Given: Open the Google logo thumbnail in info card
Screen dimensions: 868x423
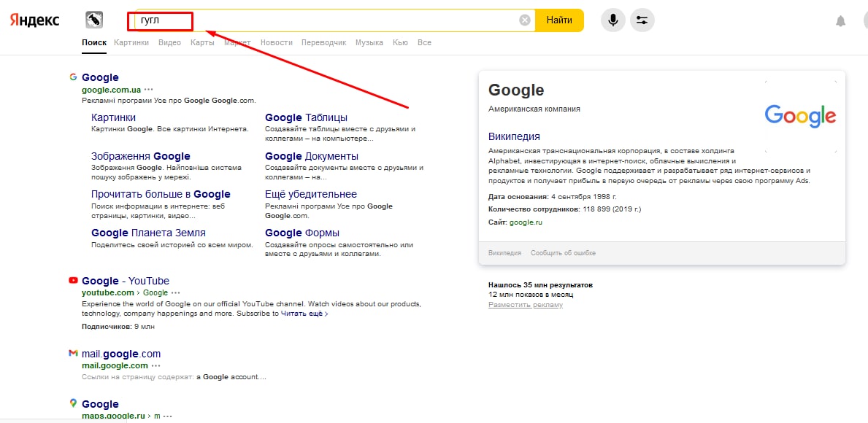Looking at the screenshot, I should coord(800,116).
